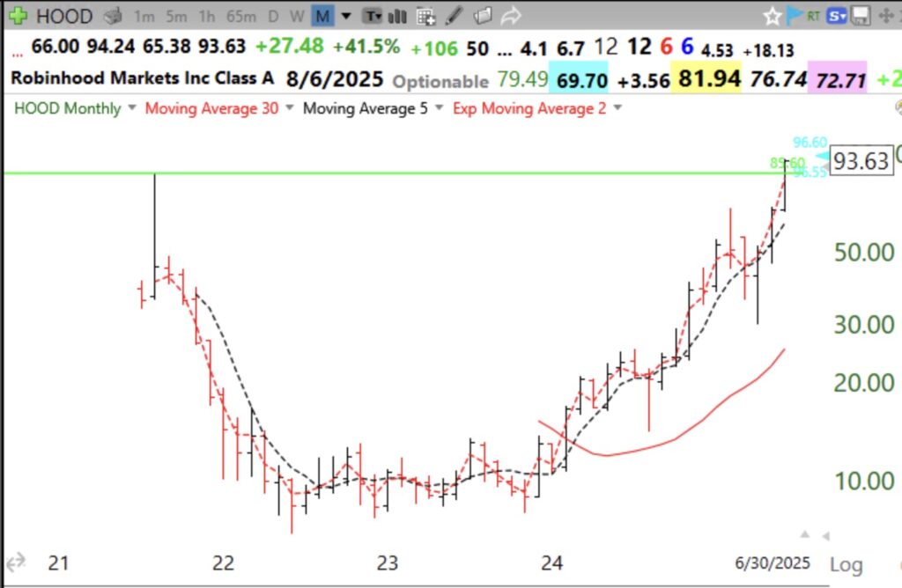
Task: Click the blue flag icon
Action: tap(794, 15)
